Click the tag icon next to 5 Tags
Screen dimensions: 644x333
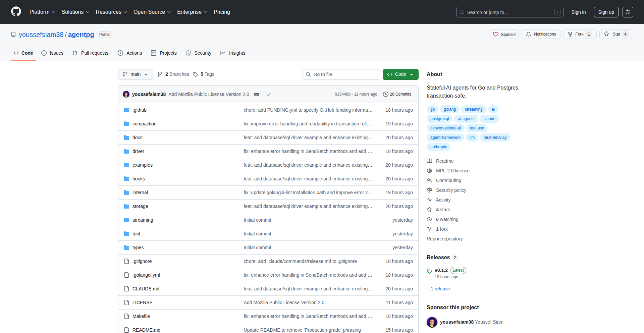pyautogui.click(x=196, y=74)
